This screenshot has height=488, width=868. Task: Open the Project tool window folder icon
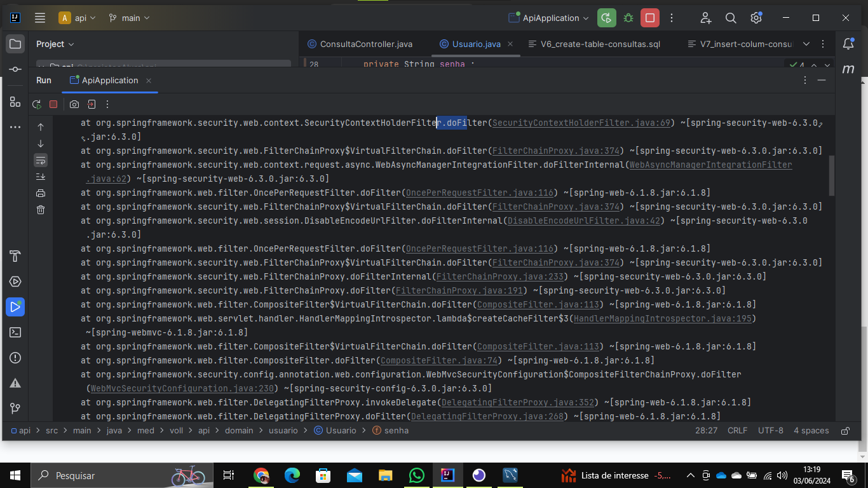coord(15,44)
